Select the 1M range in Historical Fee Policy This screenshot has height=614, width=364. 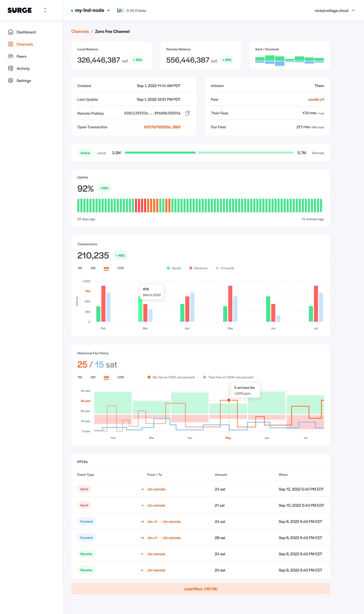pos(80,377)
